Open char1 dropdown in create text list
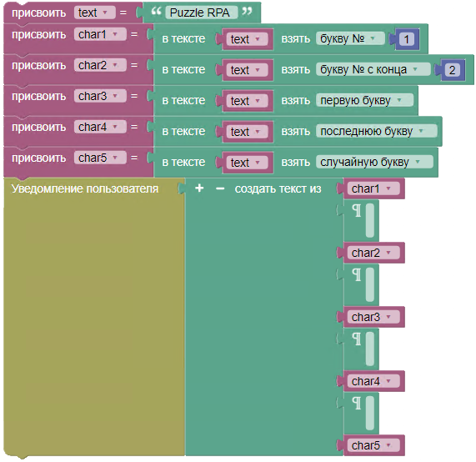The image size is (476, 462). click(373, 188)
